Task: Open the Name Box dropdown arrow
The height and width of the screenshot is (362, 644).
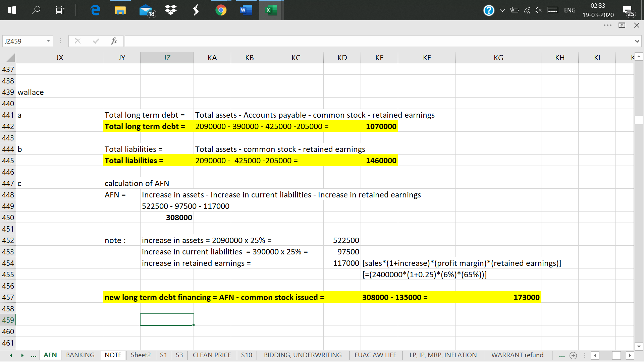Action: pyautogui.click(x=48, y=41)
